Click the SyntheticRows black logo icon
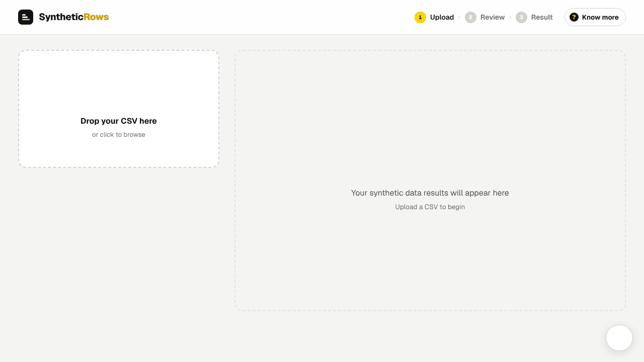This screenshot has height=362, width=644. click(26, 17)
